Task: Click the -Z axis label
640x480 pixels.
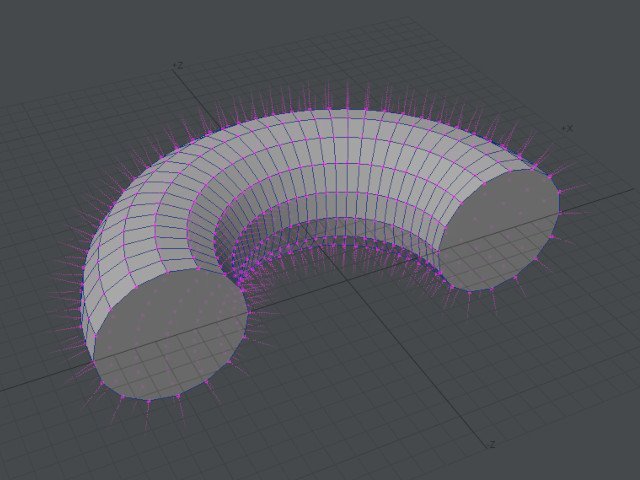Action: [492, 444]
